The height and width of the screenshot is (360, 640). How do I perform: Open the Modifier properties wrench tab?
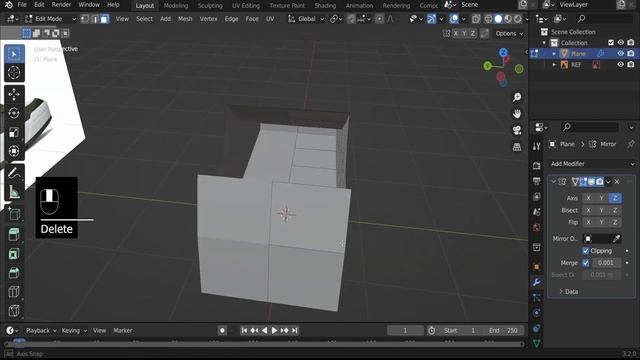[537, 282]
